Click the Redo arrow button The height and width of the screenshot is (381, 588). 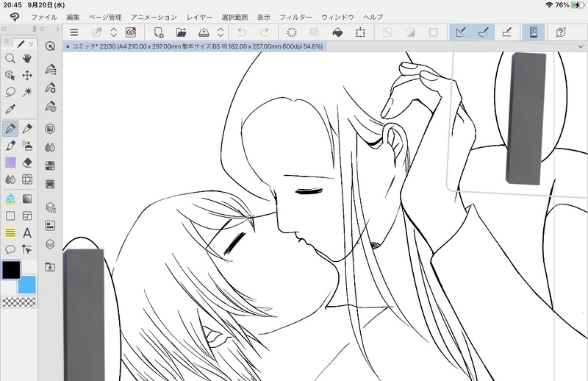pyautogui.click(x=265, y=32)
